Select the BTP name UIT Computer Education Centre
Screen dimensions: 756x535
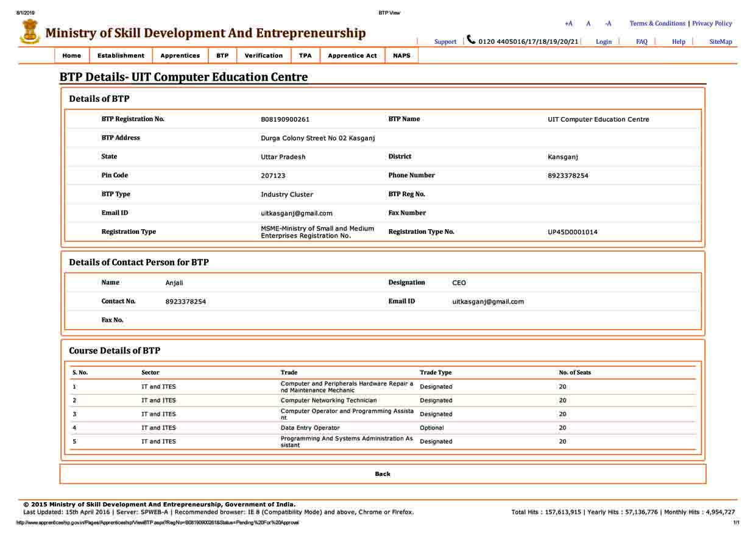click(x=598, y=119)
